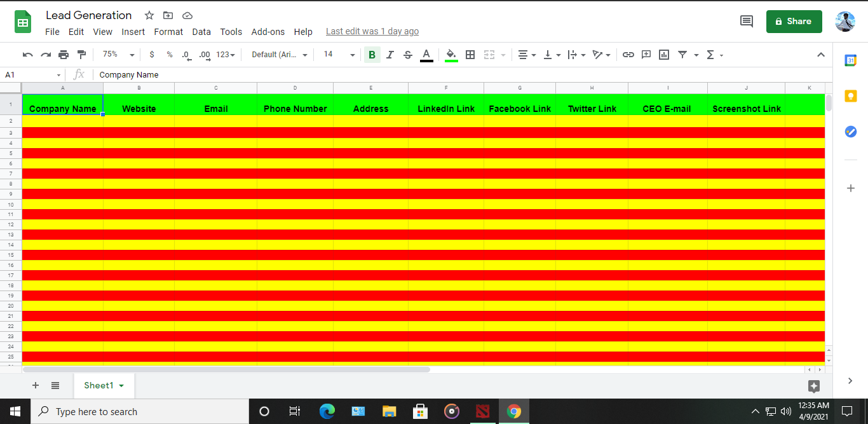Open the 75% zoom dropdown
The height and width of the screenshot is (424, 868).
[118, 55]
